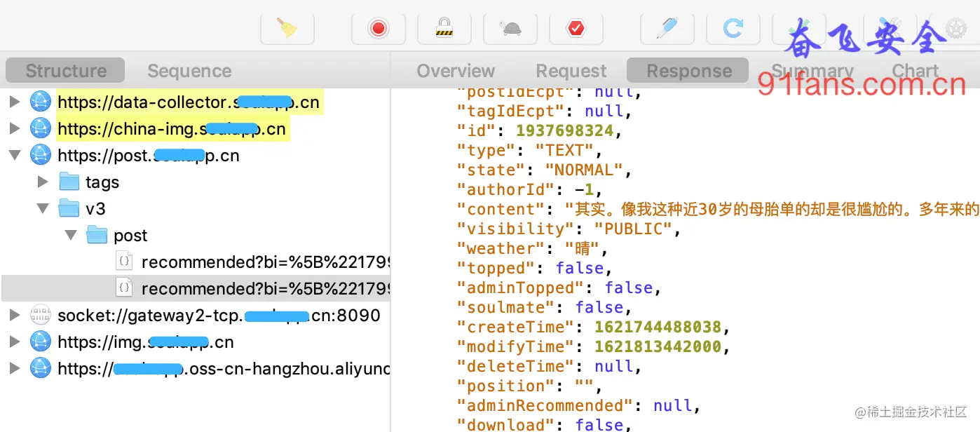Click the "soulmate": false line
980x432 pixels.
(x=544, y=307)
